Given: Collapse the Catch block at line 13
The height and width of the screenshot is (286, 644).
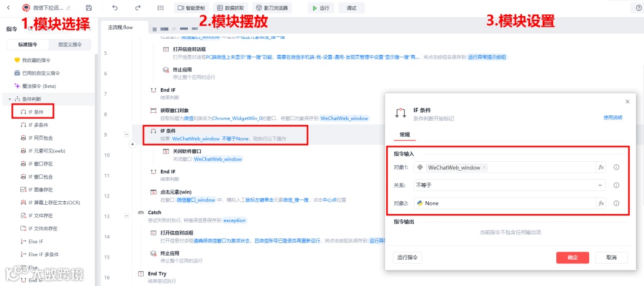Looking at the screenshot, I should coord(126,216).
